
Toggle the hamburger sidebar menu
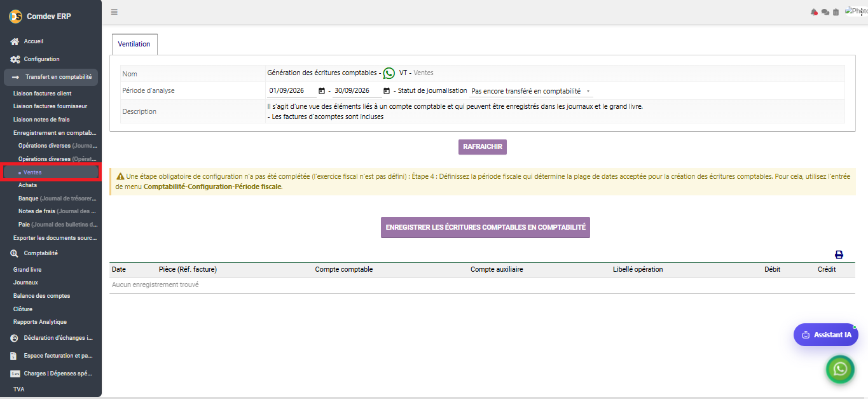tap(114, 12)
